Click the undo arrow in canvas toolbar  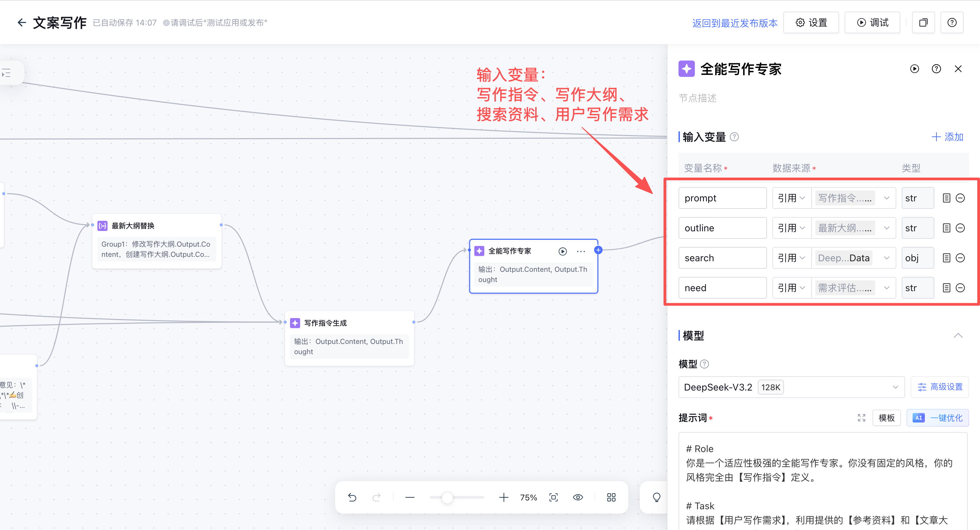(x=352, y=497)
